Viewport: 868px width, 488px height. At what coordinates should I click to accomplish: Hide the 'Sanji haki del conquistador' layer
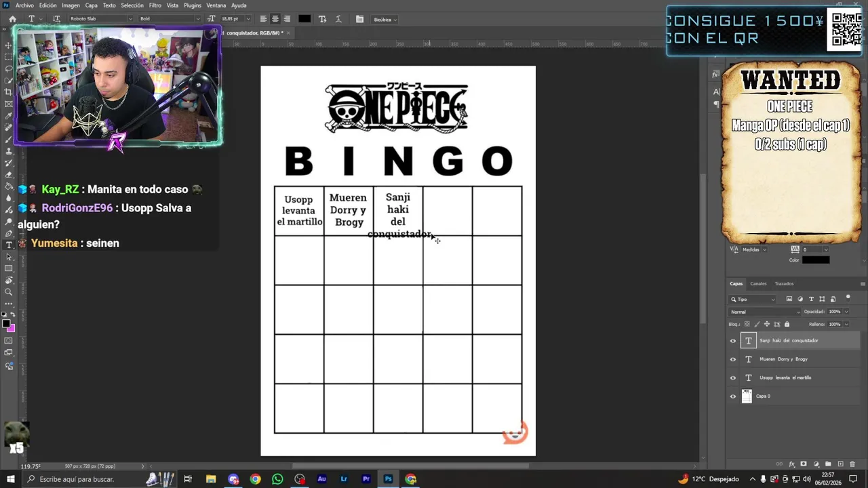point(732,341)
